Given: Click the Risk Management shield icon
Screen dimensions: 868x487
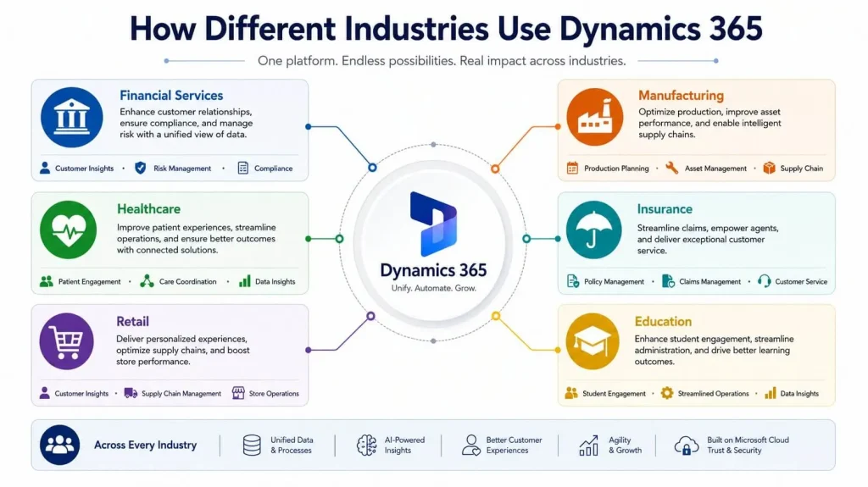Looking at the screenshot, I should tap(141, 168).
